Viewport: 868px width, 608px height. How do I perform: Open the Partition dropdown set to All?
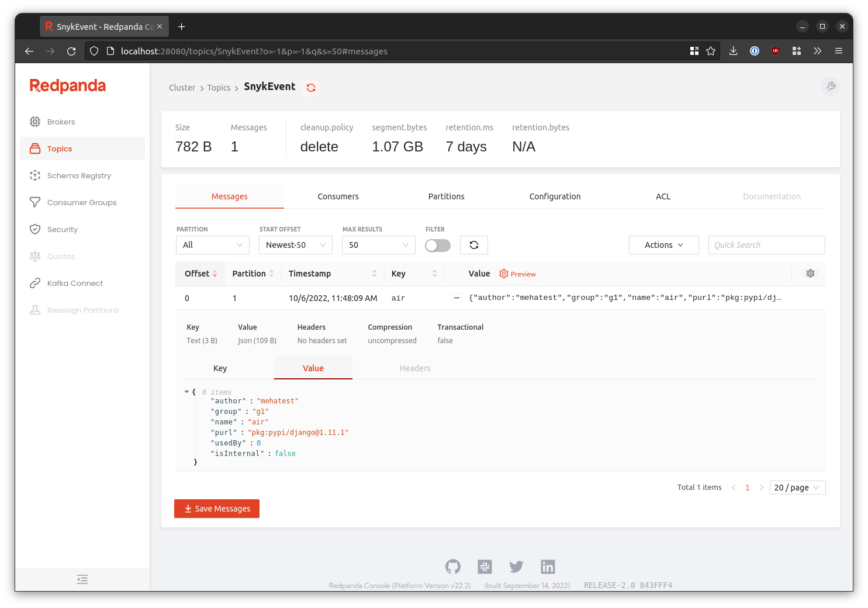click(213, 245)
